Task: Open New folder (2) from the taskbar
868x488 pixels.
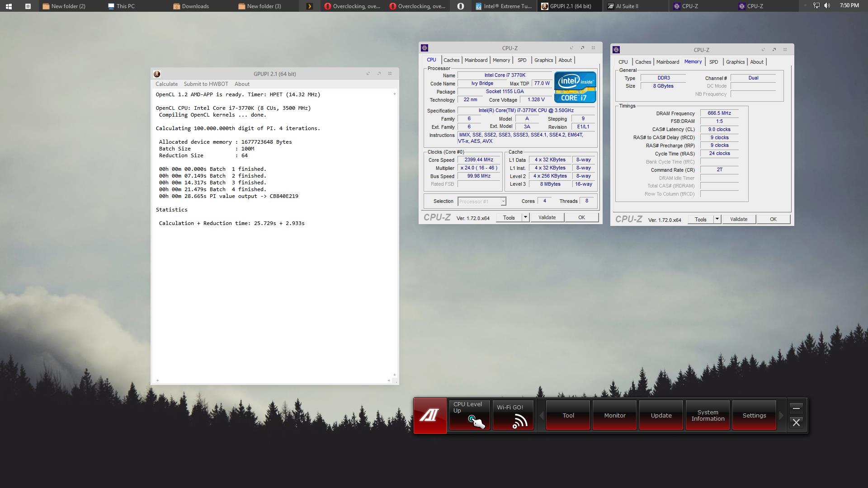Action: pos(64,6)
